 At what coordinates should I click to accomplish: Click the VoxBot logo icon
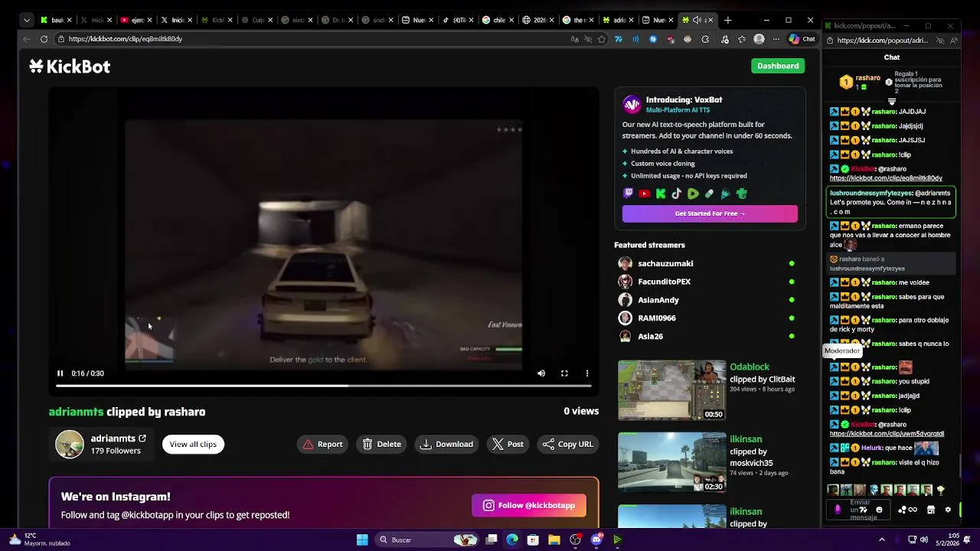[x=632, y=104]
